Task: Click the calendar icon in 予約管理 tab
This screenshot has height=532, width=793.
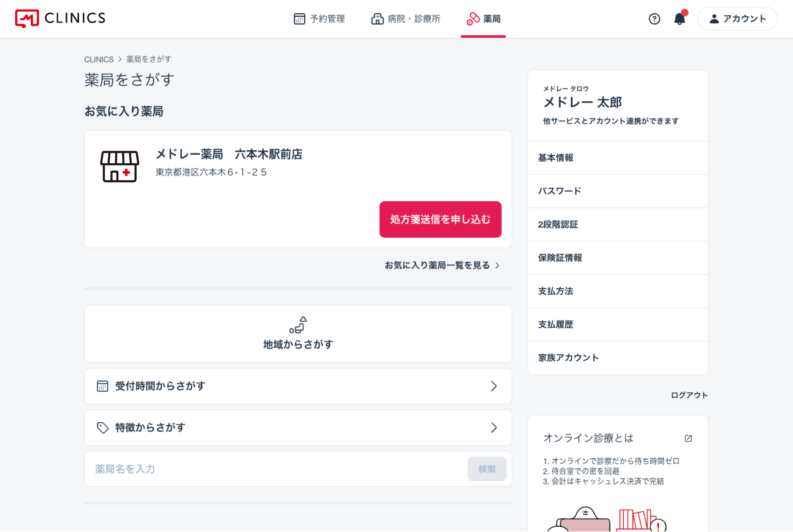Action: pos(299,19)
